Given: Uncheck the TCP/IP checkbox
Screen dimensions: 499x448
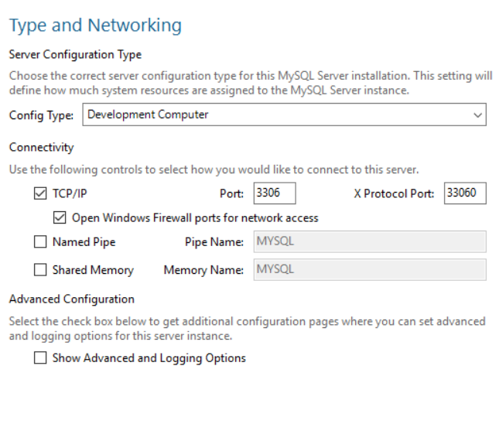Looking at the screenshot, I should (41, 194).
